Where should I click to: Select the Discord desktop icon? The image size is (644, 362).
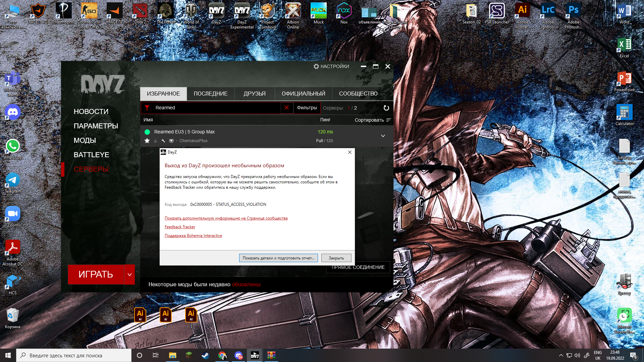point(12,115)
